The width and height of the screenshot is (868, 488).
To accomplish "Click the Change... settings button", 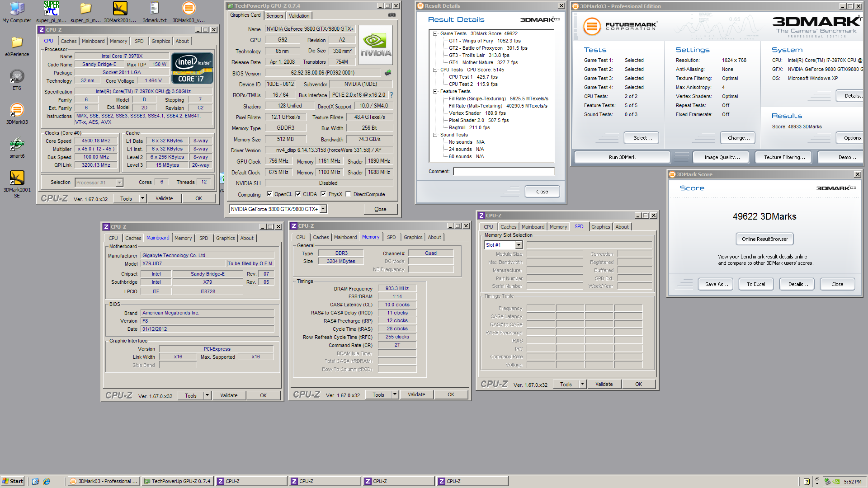I will [x=739, y=138].
